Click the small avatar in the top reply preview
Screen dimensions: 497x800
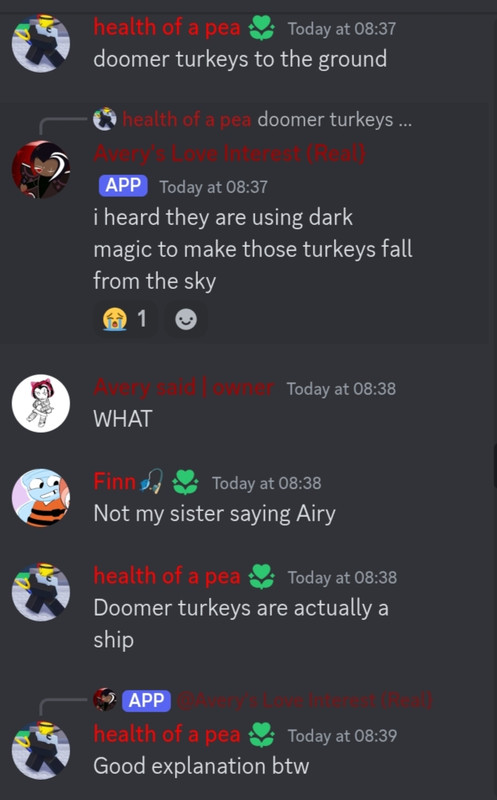coord(105,119)
